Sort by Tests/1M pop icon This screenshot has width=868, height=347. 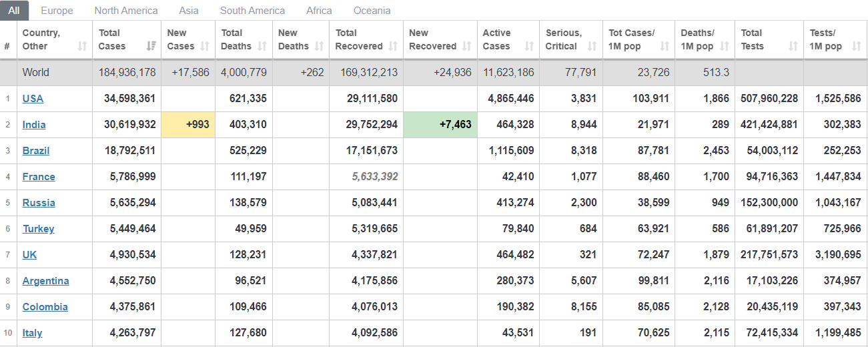tap(856, 46)
